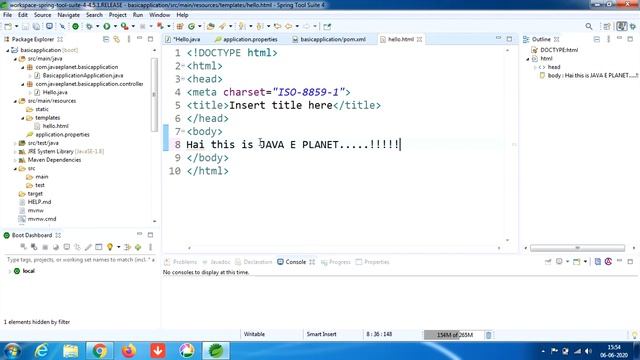640x360 pixels.
Task: Select the Java perspective icon
Action: pyautogui.click(x=621, y=27)
